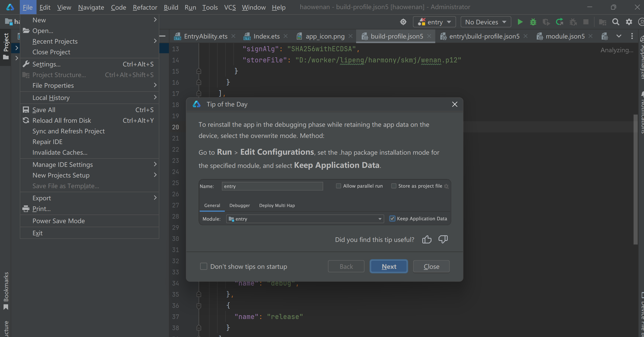Viewport: 644px width, 337px height.
Task: Close the Tip of the Day dialog
Action: 455,104
